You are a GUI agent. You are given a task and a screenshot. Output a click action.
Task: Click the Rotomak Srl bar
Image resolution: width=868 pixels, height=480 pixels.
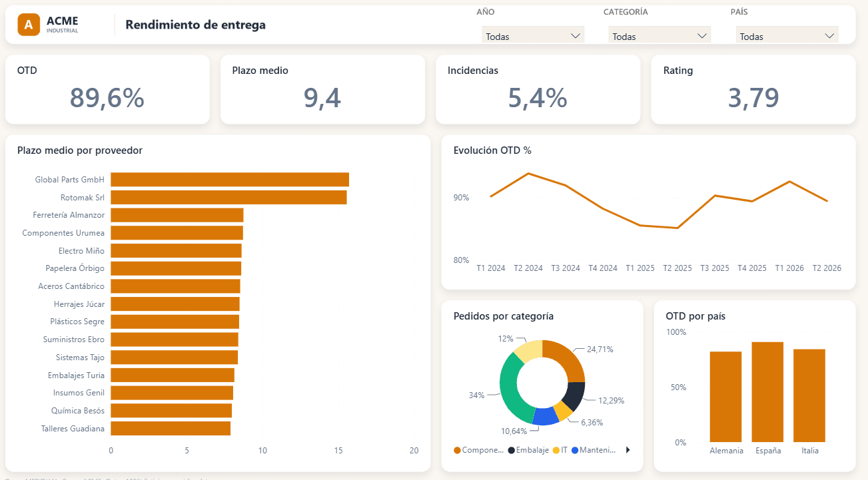(x=228, y=197)
